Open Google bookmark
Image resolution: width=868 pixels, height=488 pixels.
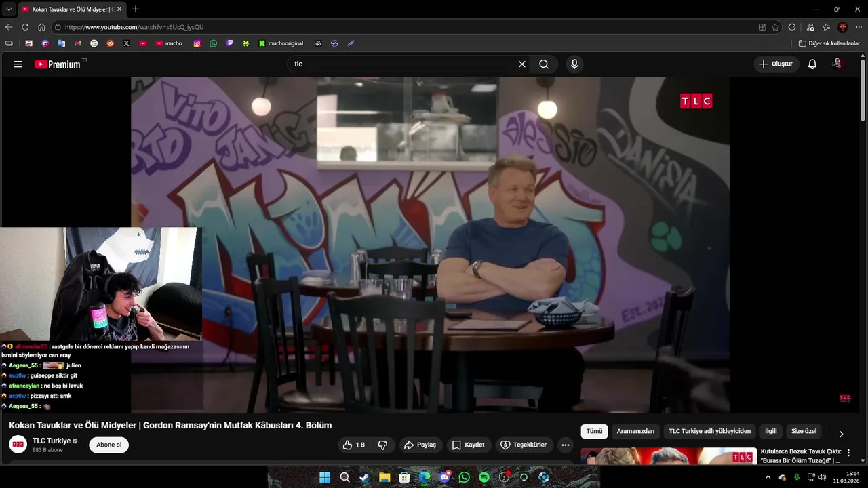pos(94,43)
